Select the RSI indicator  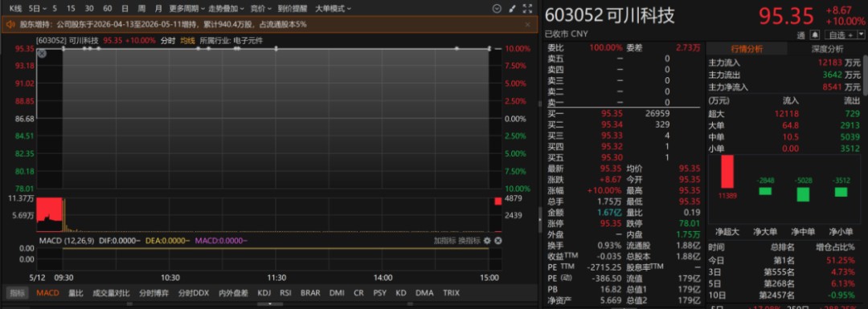pos(285,293)
